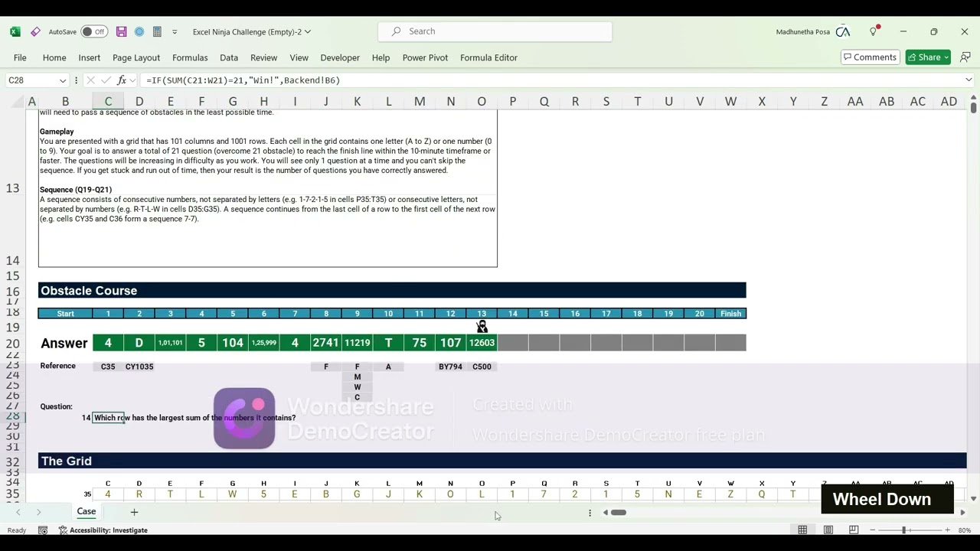980x551 pixels.
Task: Switch to the Data tab
Action: (229, 57)
